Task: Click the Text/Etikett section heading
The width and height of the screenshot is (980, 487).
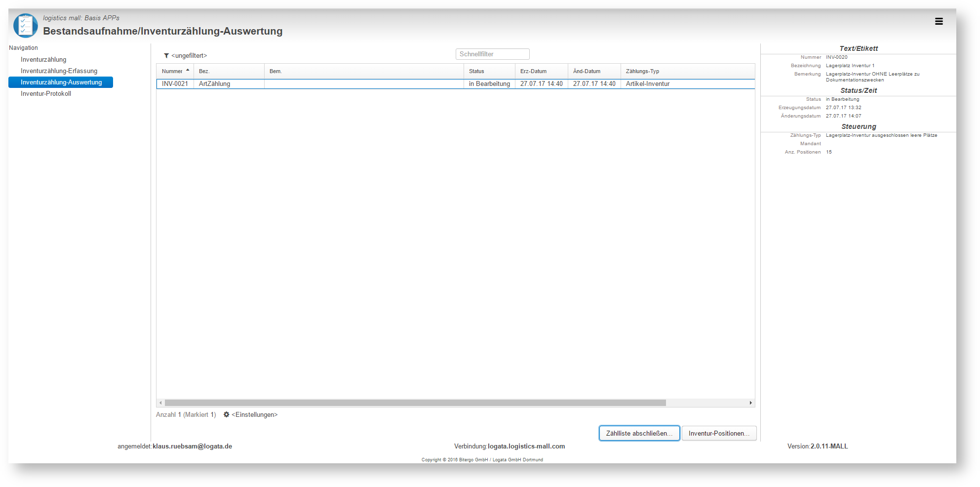Action: pyautogui.click(x=859, y=48)
